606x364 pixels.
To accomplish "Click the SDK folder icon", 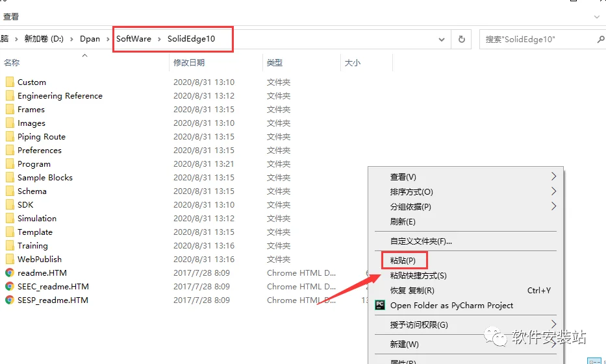I will (x=10, y=205).
